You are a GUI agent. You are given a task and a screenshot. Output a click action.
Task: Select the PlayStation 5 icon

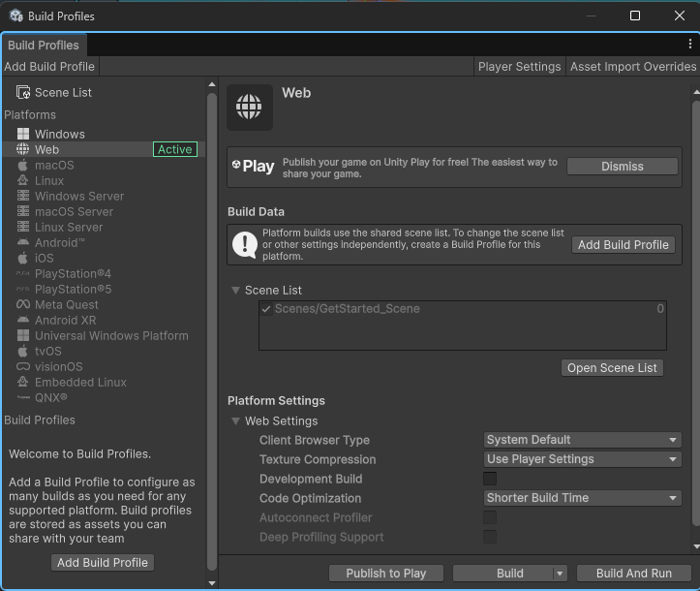23,289
